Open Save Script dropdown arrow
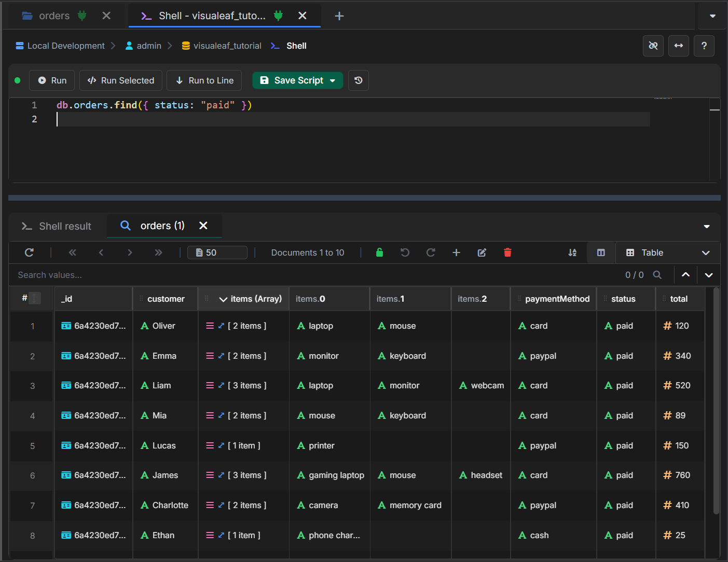The height and width of the screenshot is (562, 728). (333, 80)
